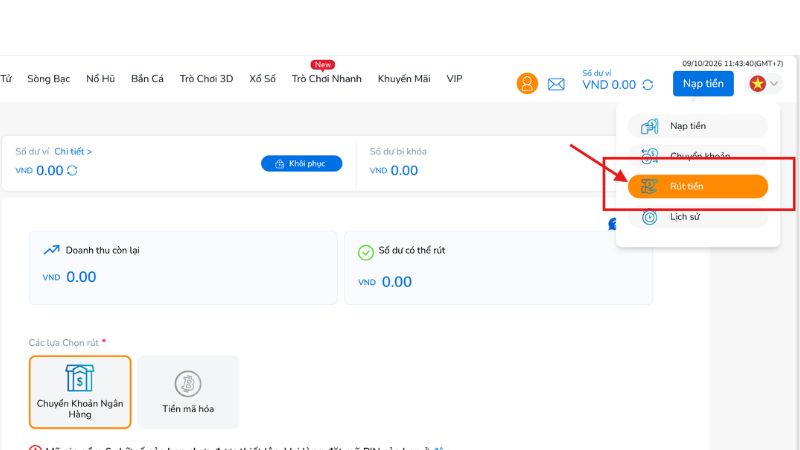Click refresh icon beside Số dư ví 0.00
This screenshot has height=450, width=800.
pos(72,170)
